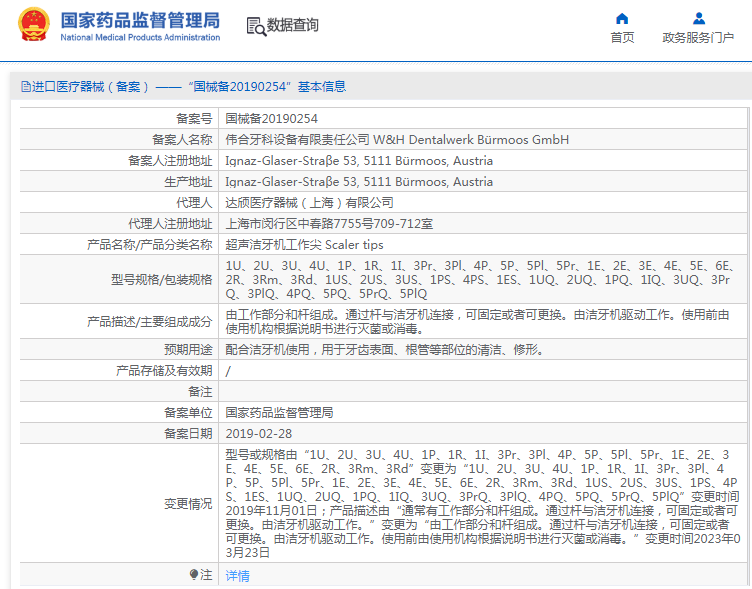
Task: Click the 产品存储及有效期 label
Action: 164,371
